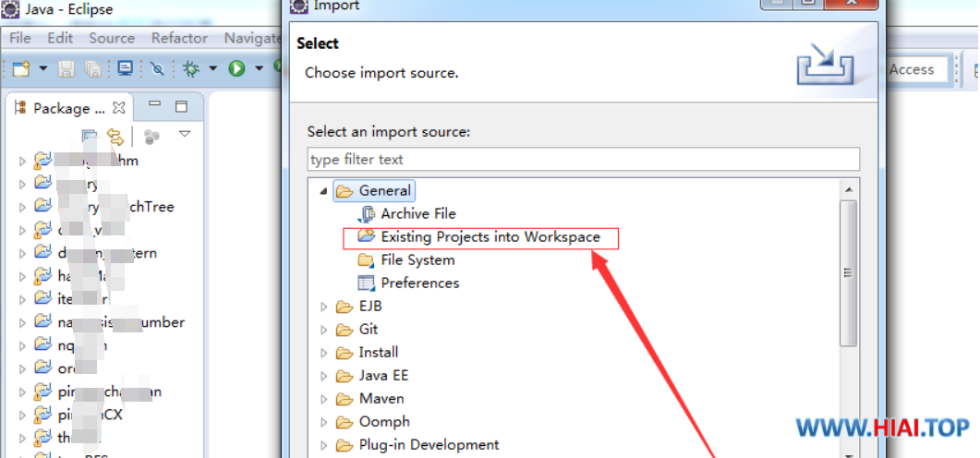Close the Package Explorer tab
The image size is (980, 458).
(119, 108)
